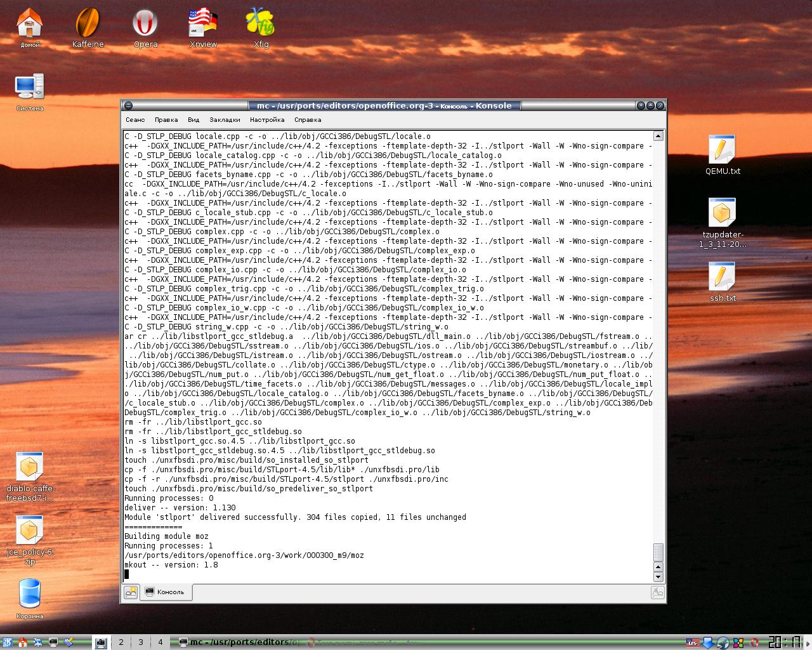This screenshot has width=812, height=650.
Task: Click the Konsole scrollbar thumb handle
Action: (x=658, y=552)
